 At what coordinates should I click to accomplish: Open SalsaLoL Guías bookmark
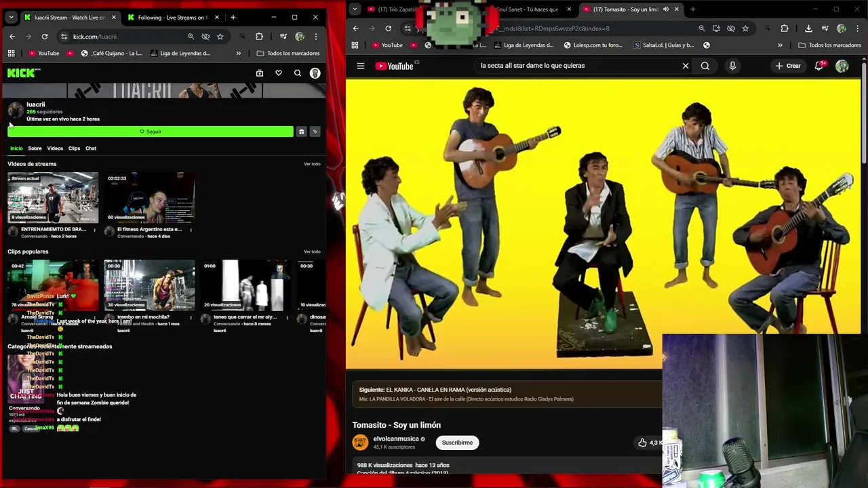click(x=663, y=45)
